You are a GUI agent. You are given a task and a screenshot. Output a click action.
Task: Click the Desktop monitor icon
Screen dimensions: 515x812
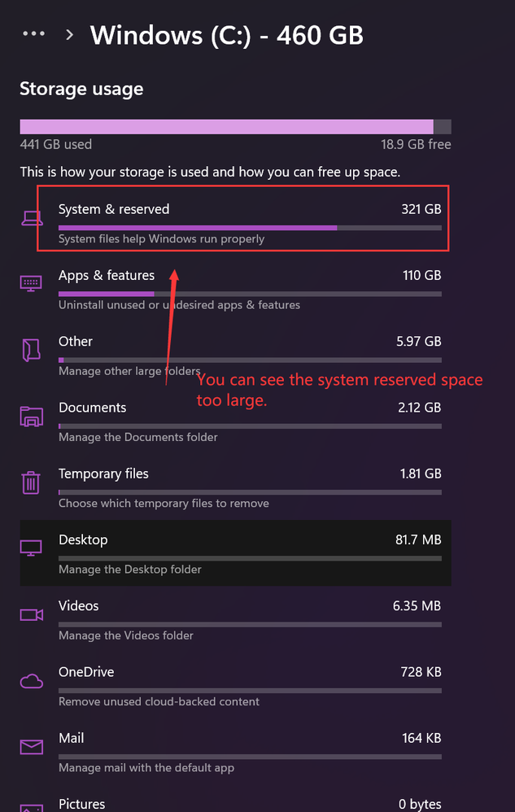31,548
